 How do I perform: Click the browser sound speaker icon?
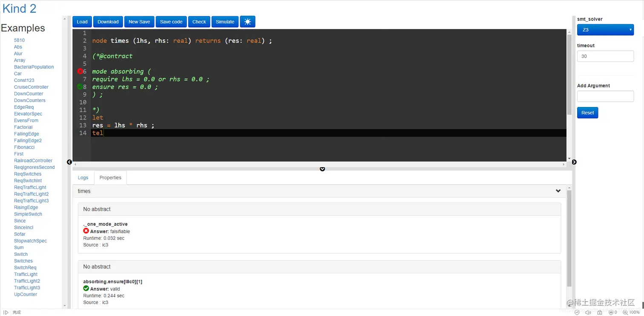[x=589, y=312]
